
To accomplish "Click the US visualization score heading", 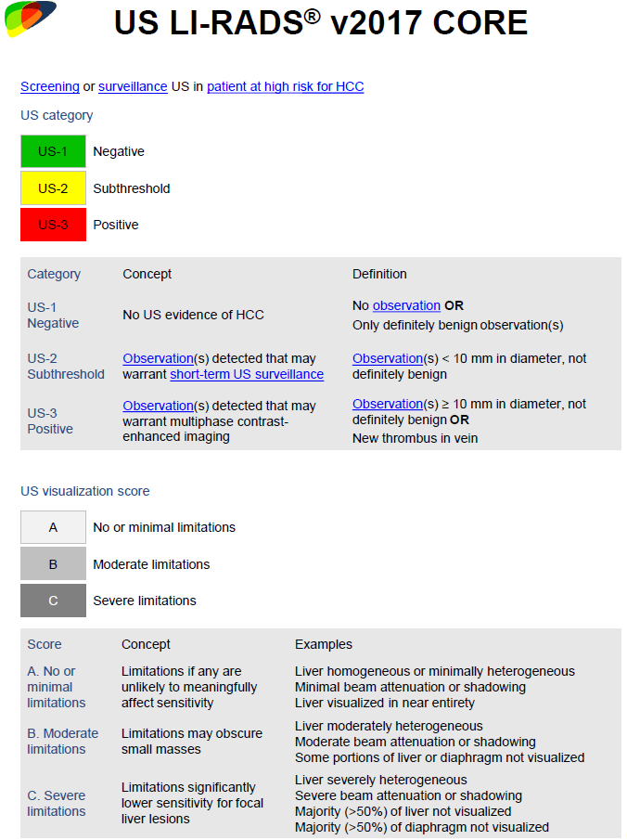I will click(84, 491).
